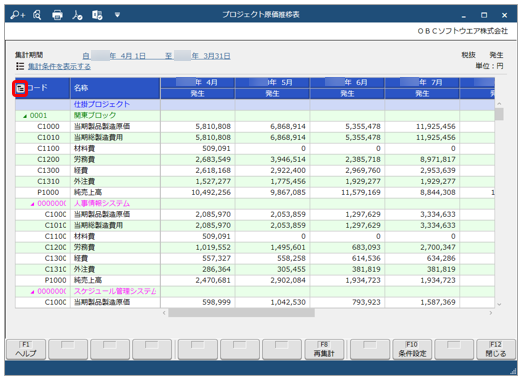
Task: Click the vertical scrollbar down arrow
Action: 499,304
